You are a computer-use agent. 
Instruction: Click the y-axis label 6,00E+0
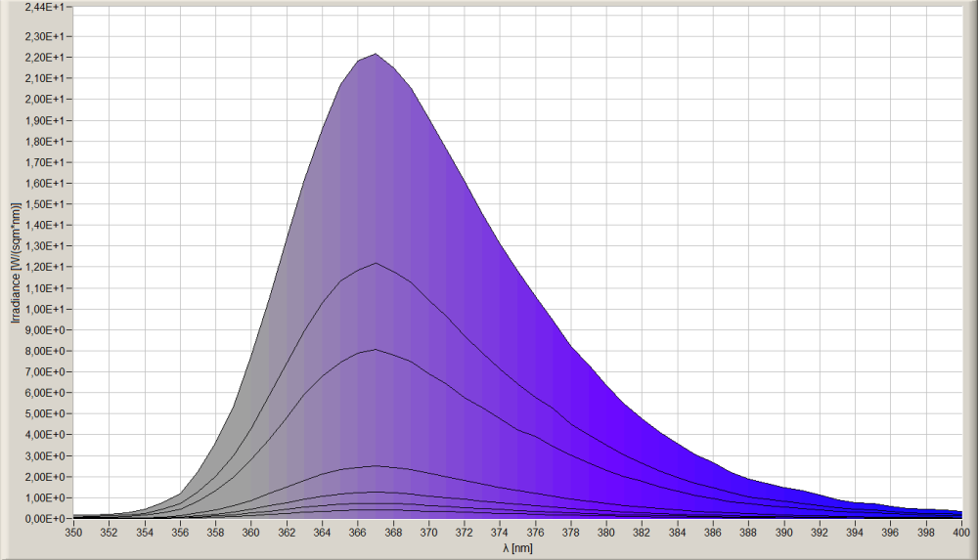coord(43,393)
